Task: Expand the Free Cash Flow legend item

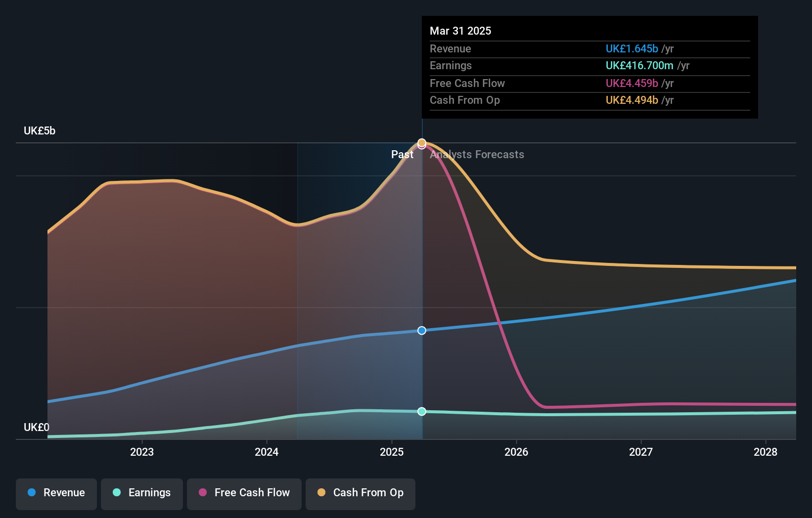Action: 244,493
